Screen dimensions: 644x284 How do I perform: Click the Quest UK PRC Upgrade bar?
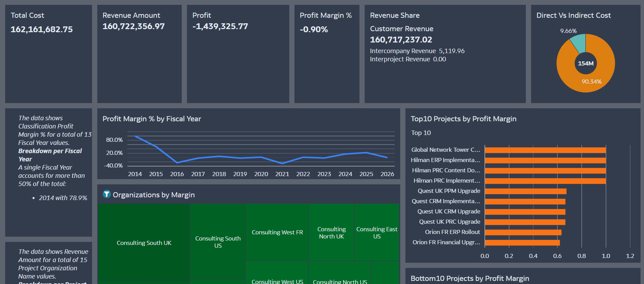coord(525,222)
